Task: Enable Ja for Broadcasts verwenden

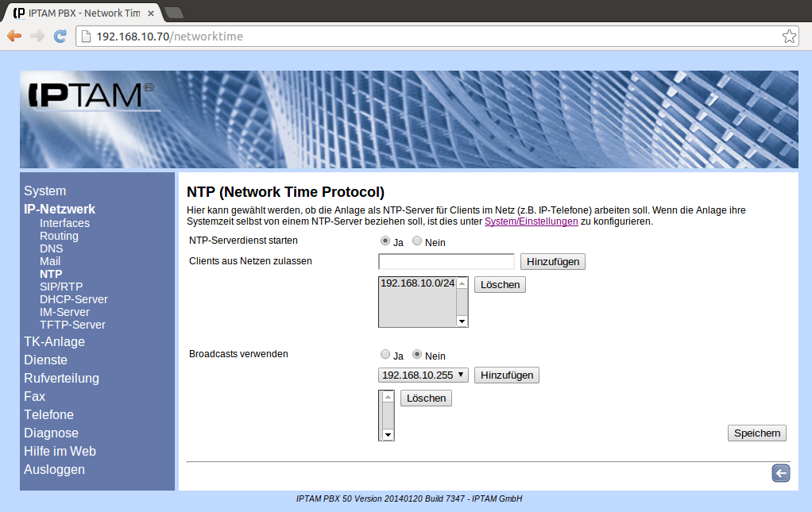Action: (385, 355)
